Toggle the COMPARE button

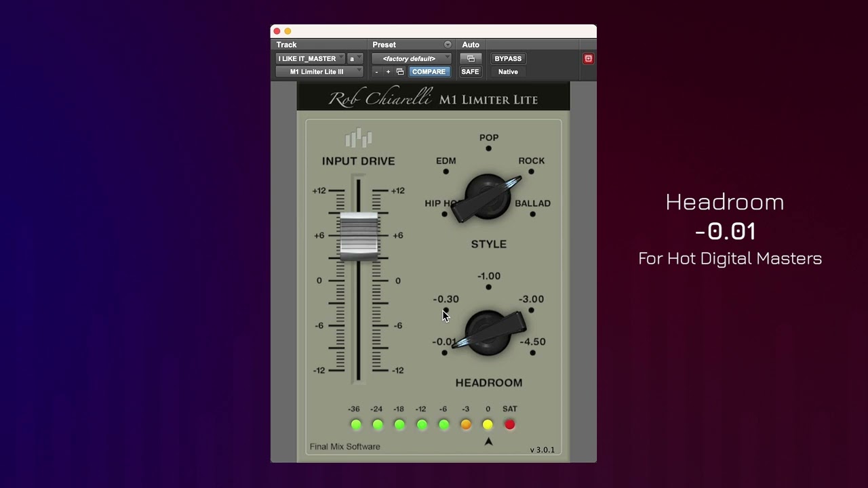coord(429,72)
